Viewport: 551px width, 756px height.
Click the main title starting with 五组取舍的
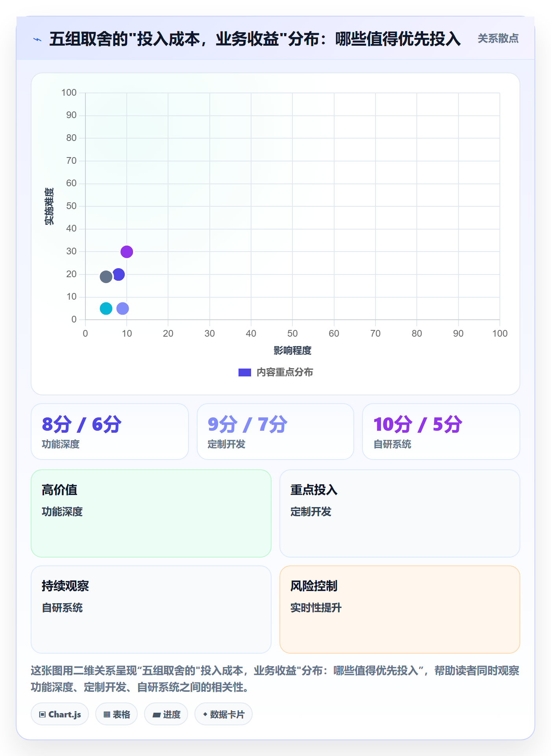255,39
